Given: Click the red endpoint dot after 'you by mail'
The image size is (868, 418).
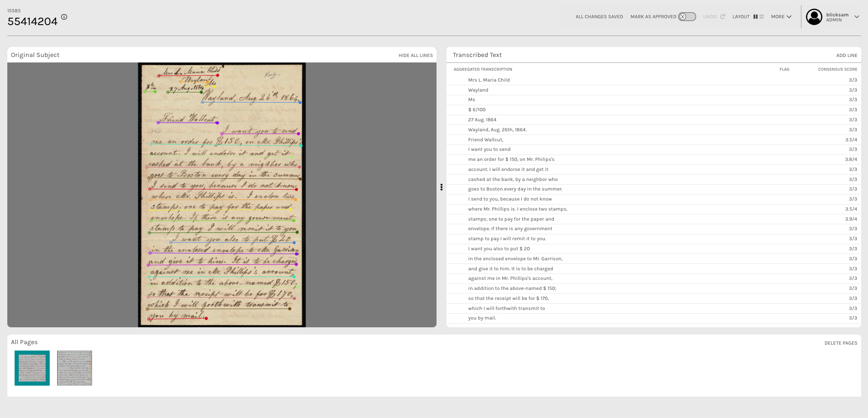Looking at the screenshot, I should [206, 318].
